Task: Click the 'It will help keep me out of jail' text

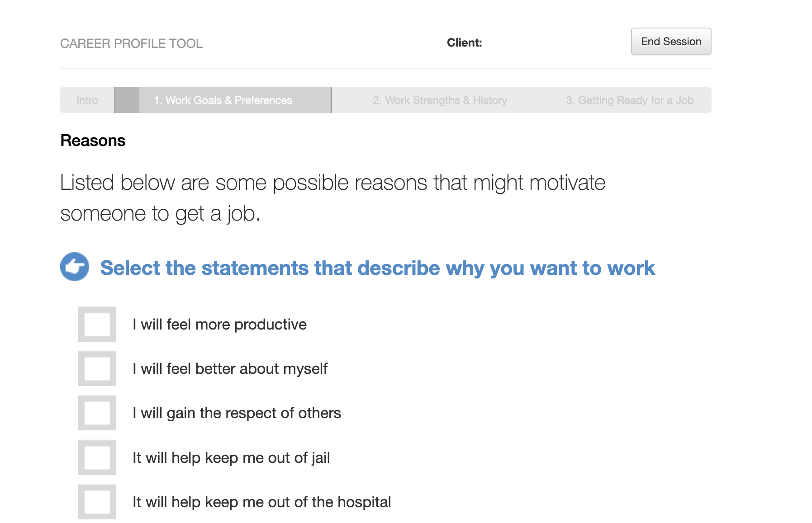Action: [x=231, y=458]
